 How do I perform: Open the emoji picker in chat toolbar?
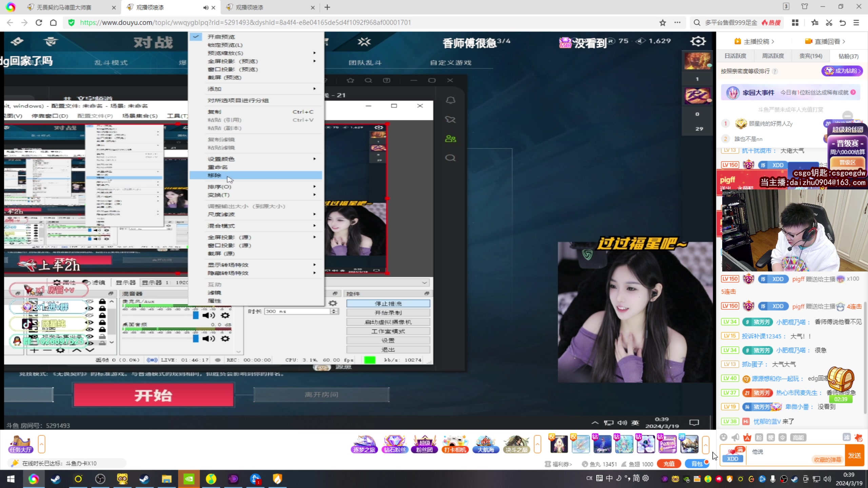pyautogui.click(x=724, y=438)
